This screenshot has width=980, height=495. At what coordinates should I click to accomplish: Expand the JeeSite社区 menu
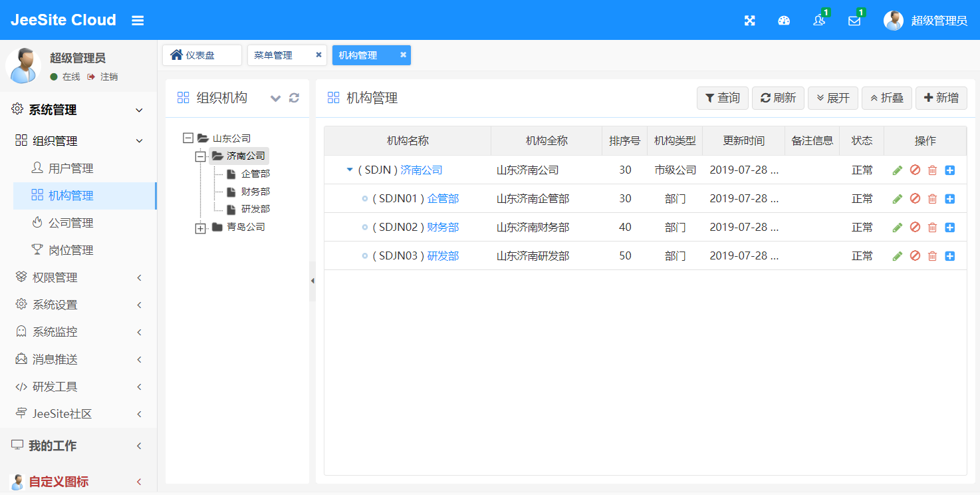pos(78,414)
